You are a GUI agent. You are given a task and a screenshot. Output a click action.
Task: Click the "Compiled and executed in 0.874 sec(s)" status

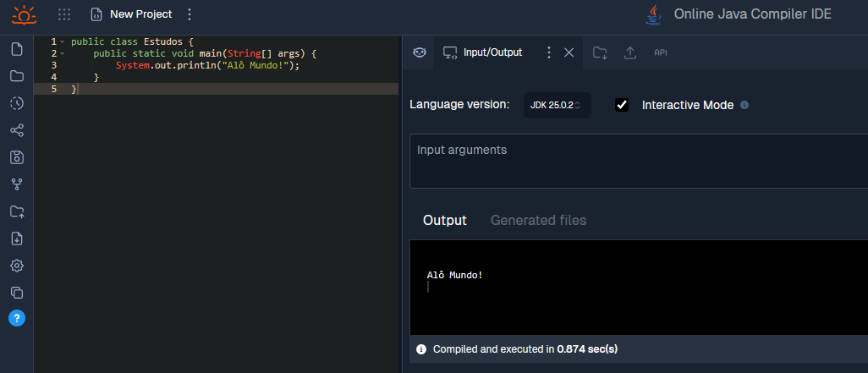point(525,349)
